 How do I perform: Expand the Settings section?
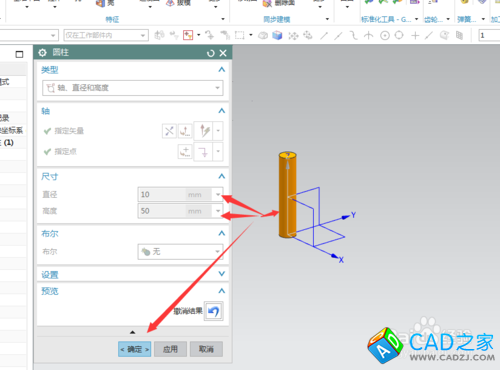point(222,274)
